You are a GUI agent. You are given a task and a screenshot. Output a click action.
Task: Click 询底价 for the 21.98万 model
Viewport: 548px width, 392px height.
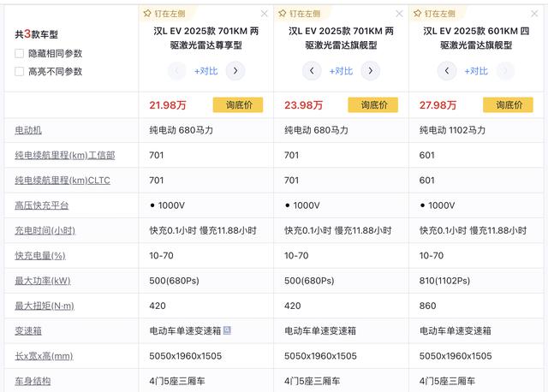click(x=238, y=104)
